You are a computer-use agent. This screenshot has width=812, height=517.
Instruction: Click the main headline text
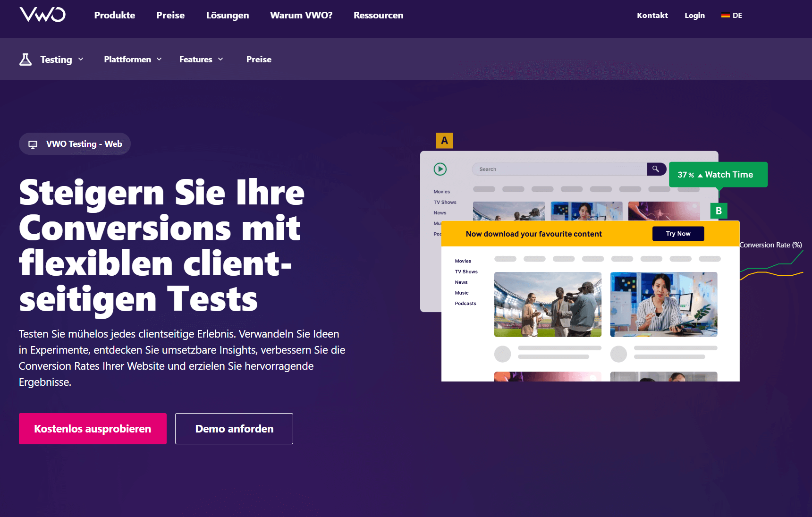pos(162,246)
